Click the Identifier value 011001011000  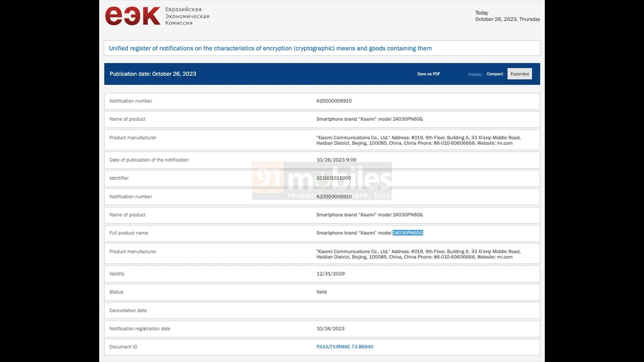(334, 178)
